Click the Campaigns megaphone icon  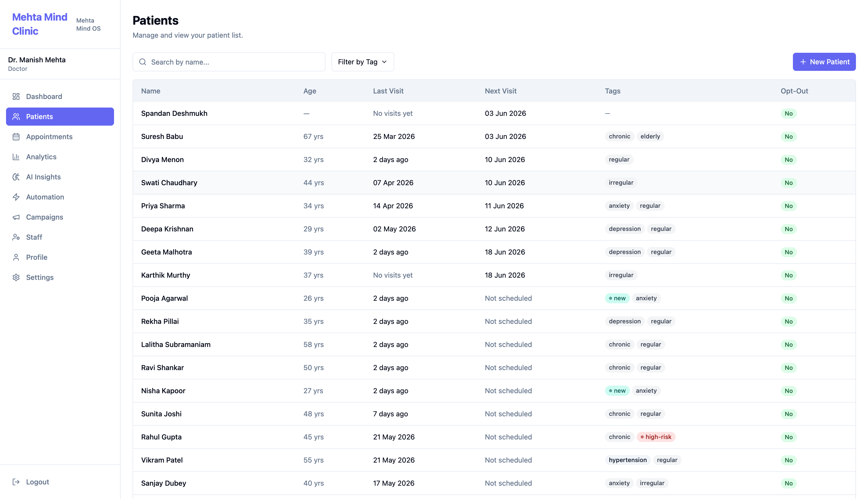(16, 217)
